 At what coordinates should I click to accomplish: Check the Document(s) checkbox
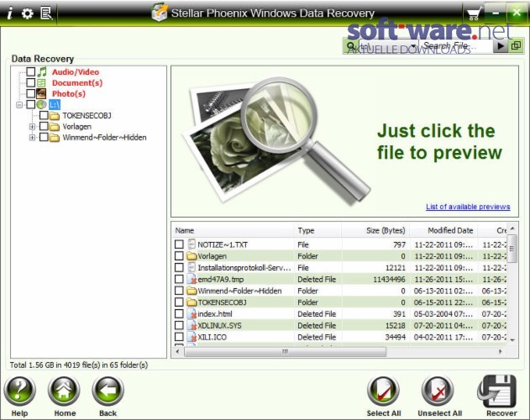[x=31, y=82]
